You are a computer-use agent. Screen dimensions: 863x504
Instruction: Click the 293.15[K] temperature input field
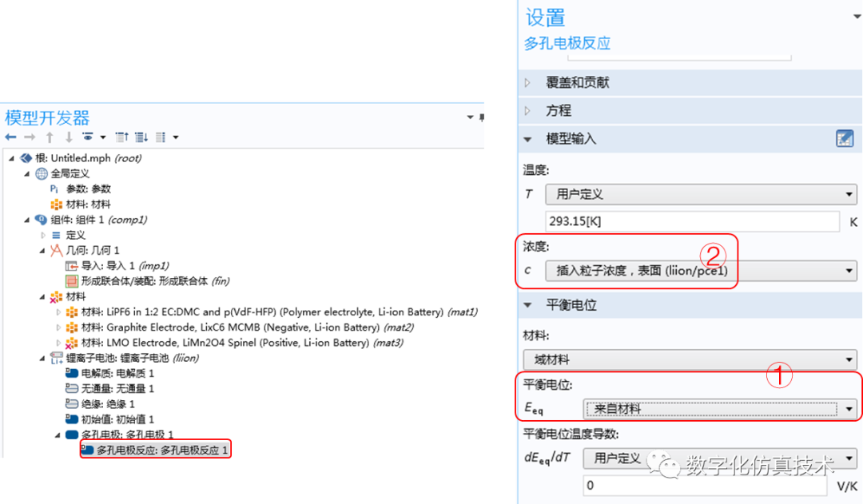[692, 221]
